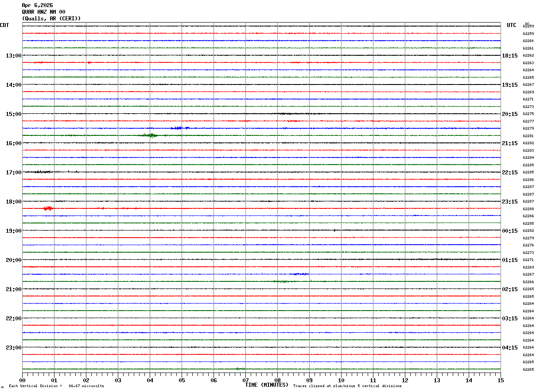Viewport: 536px width, 392px height.
Task: Click the 15 minute mark on the x-axis
Action: (x=501, y=380)
